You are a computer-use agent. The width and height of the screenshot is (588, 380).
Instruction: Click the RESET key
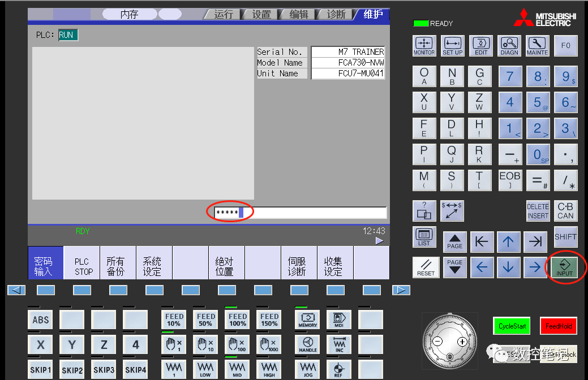coord(426,267)
